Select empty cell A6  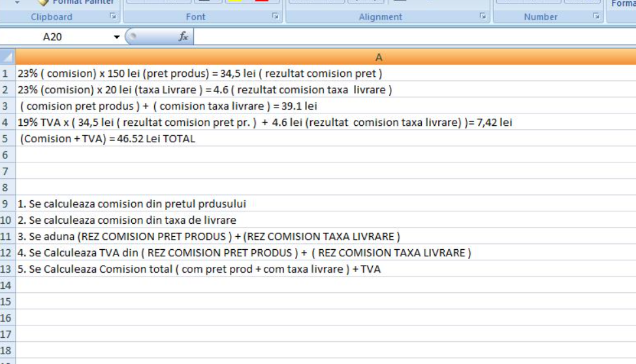pos(326,155)
